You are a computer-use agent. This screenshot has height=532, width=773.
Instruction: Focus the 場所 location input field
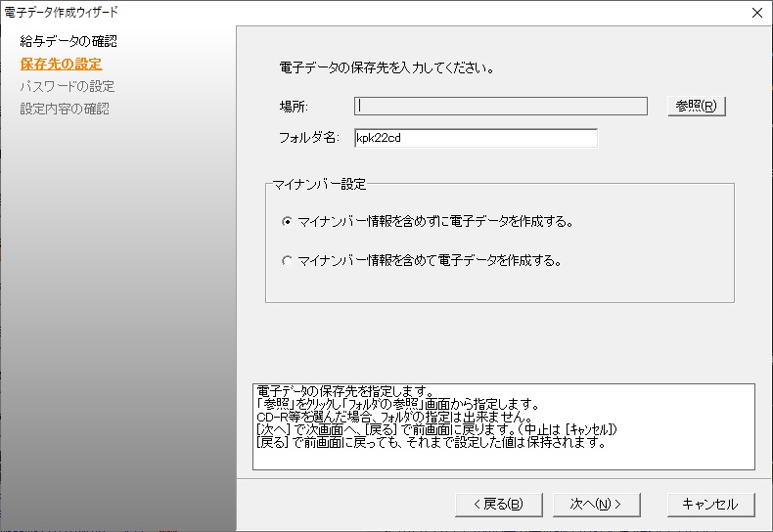pyautogui.click(x=500, y=106)
